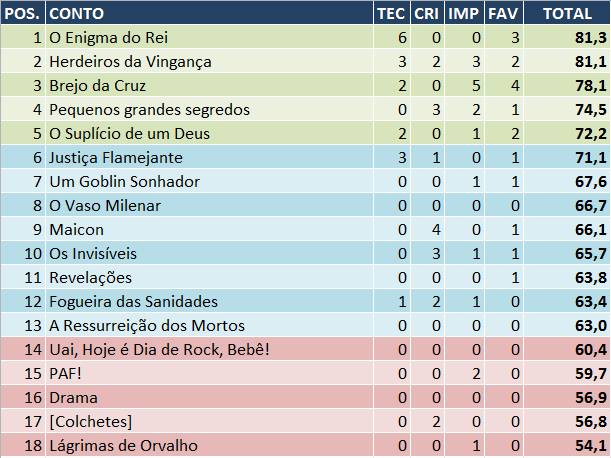This screenshot has height=458, width=611.
Task: Select the CRI column header
Action: (x=428, y=13)
